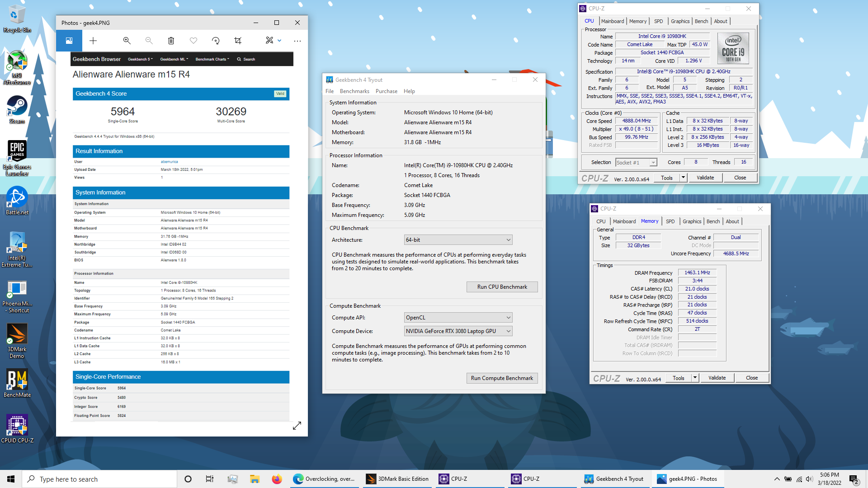Open BenchMate desktop icon
Viewport: 868px width, 488px height.
(17, 383)
